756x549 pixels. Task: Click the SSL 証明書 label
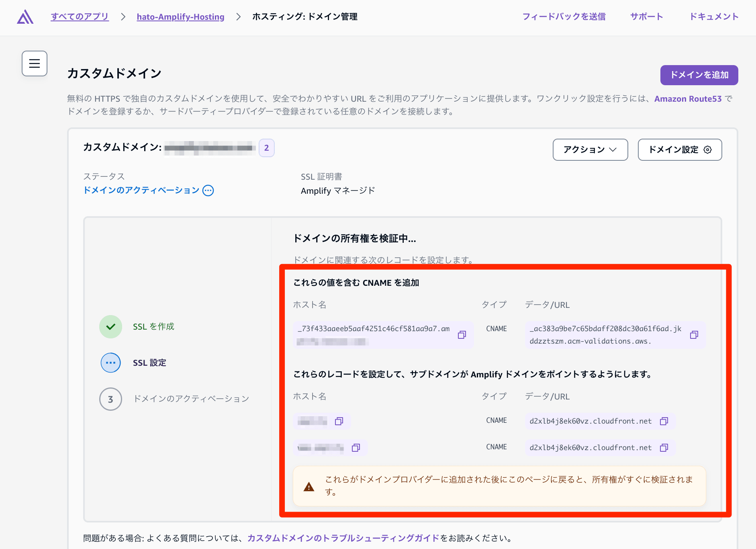321,176
